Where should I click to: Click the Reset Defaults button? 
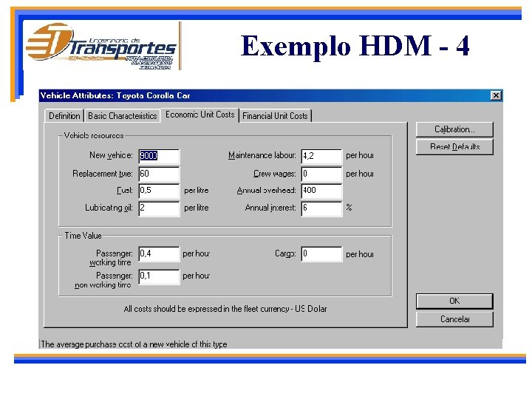point(454,147)
